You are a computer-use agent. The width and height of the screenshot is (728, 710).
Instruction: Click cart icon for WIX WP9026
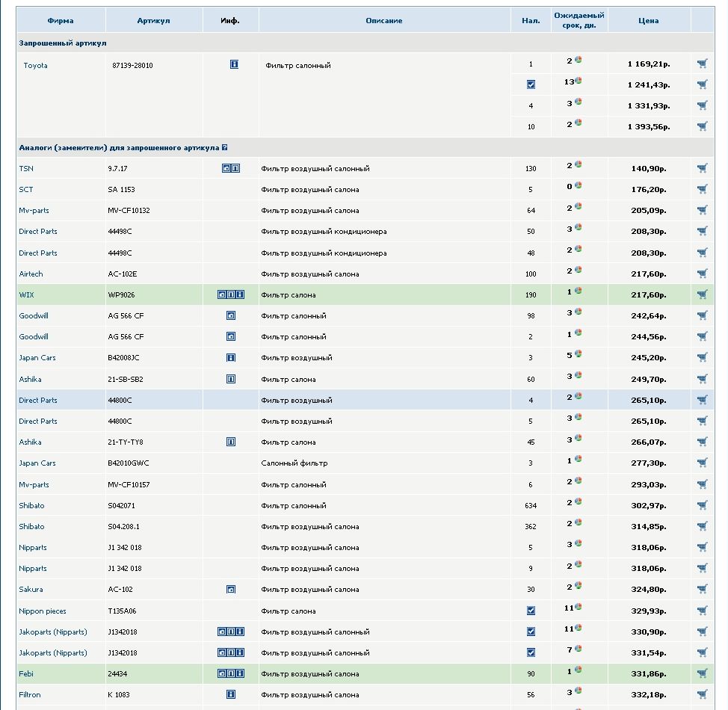pyautogui.click(x=702, y=294)
